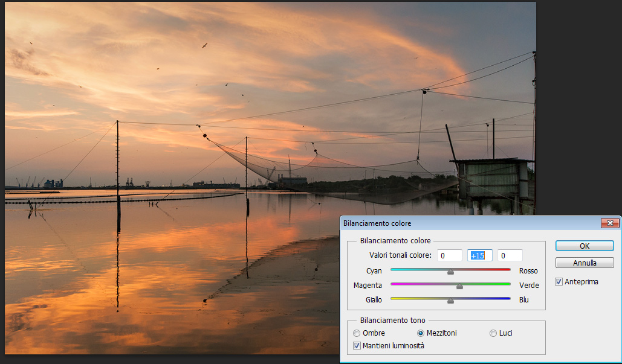Click the green end of the Magenta–Verde track

pyautogui.click(x=507, y=283)
